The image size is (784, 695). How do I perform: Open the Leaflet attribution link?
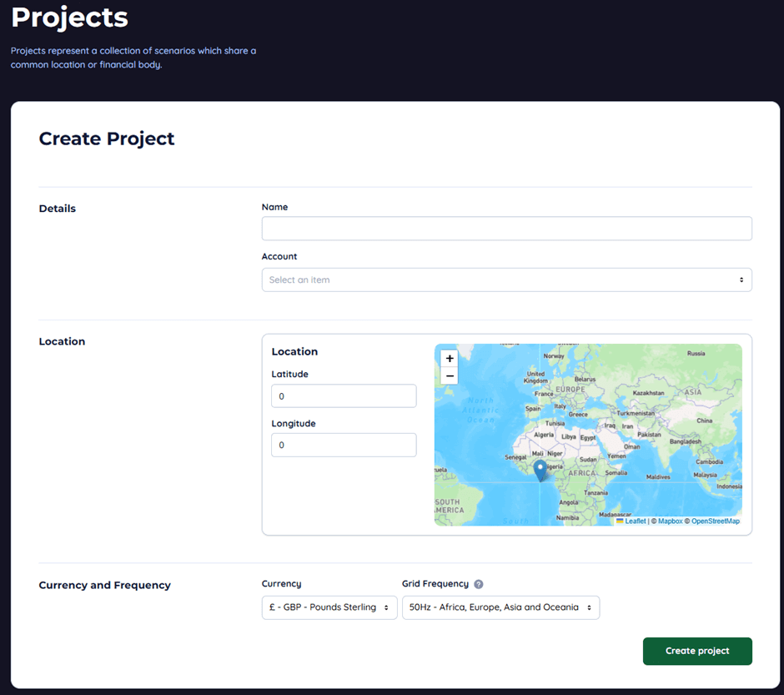[636, 521]
